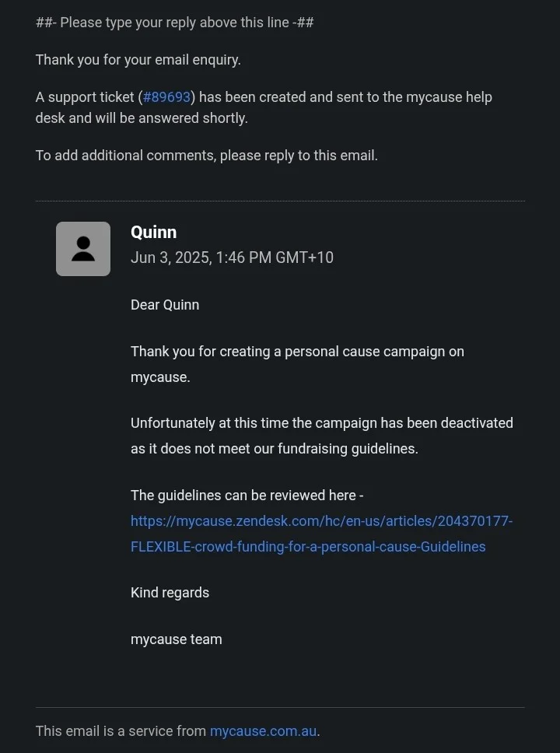Click the dotted divider above Quinn's message

[280, 201]
